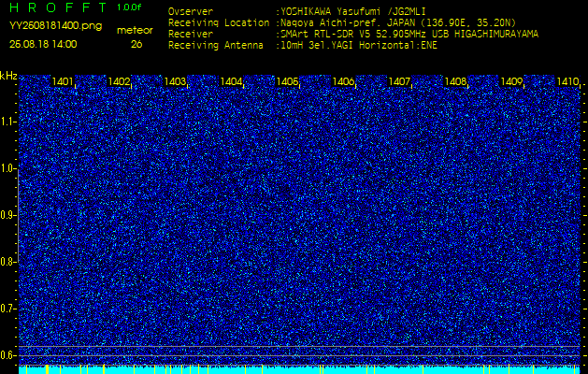The height and width of the screenshot is (374, 588).
Task: Click the 0.8 frequency axis label
Action: (7, 262)
